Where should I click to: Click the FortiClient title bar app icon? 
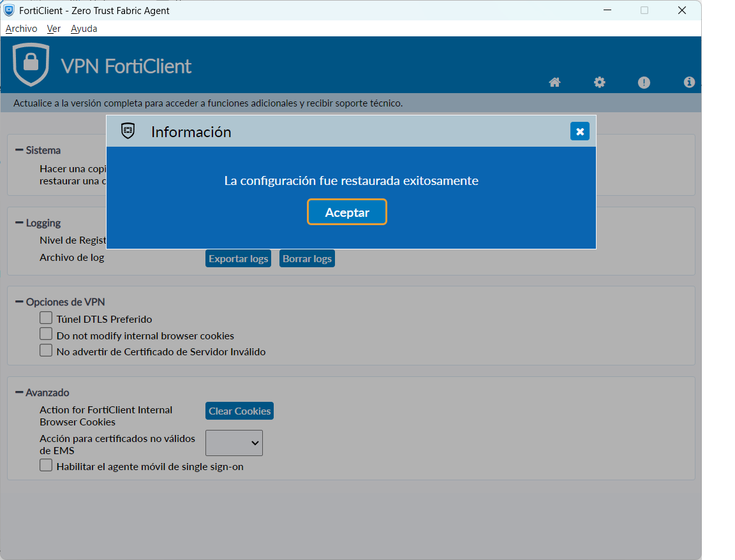click(9, 10)
